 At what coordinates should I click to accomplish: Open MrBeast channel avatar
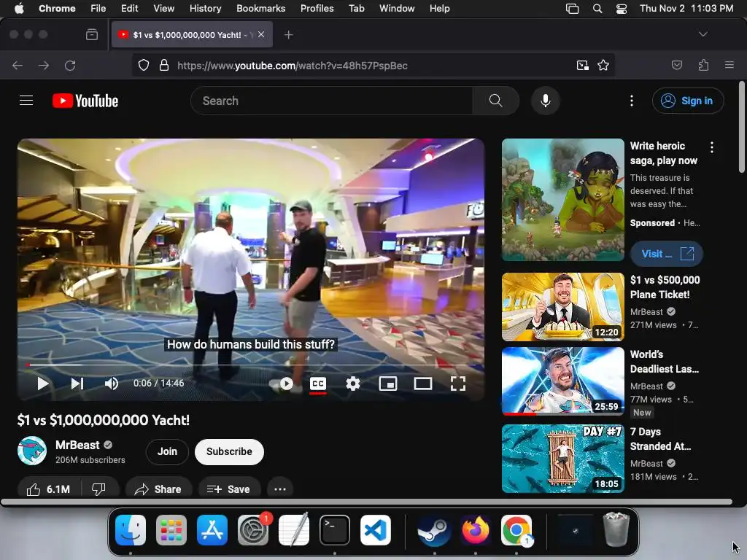32,451
